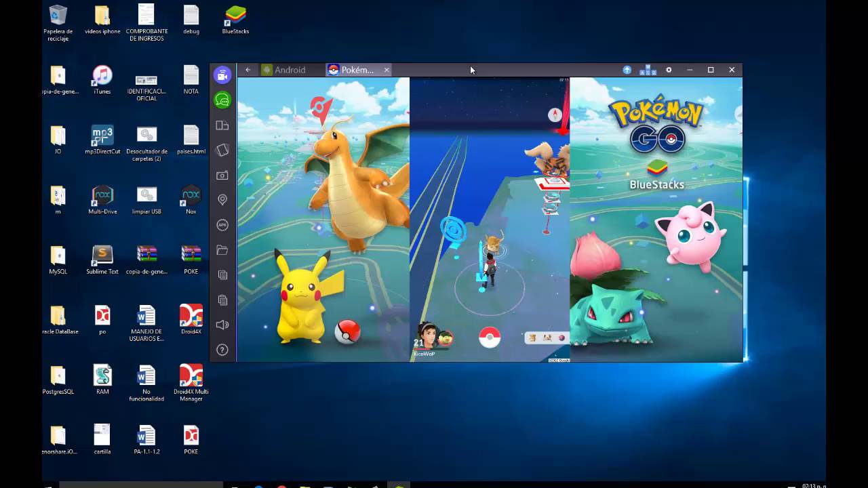
Task: Click the copy sidebar icon
Action: (222, 274)
